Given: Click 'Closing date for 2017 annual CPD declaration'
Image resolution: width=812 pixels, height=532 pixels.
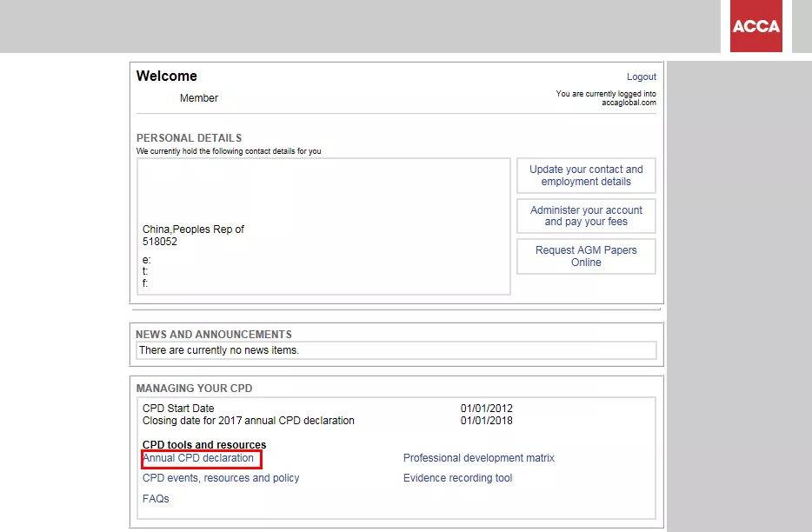Looking at the screenshot, I should tap(249, 421).
